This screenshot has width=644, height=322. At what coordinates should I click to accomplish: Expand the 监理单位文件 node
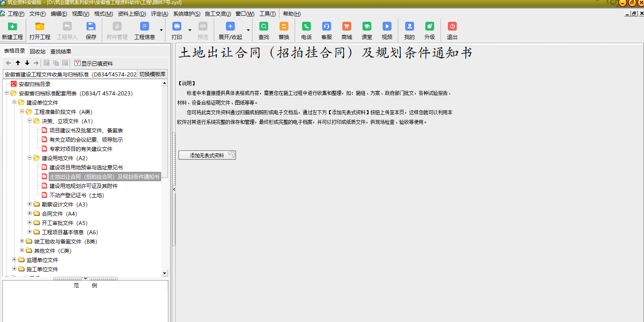[x=14, y=260]
